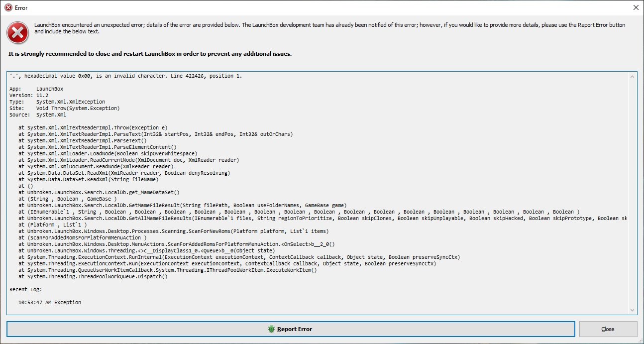Click the red error icon in the title bar
The width and height of the screenshot is (644, 344).
pos(8,7)
